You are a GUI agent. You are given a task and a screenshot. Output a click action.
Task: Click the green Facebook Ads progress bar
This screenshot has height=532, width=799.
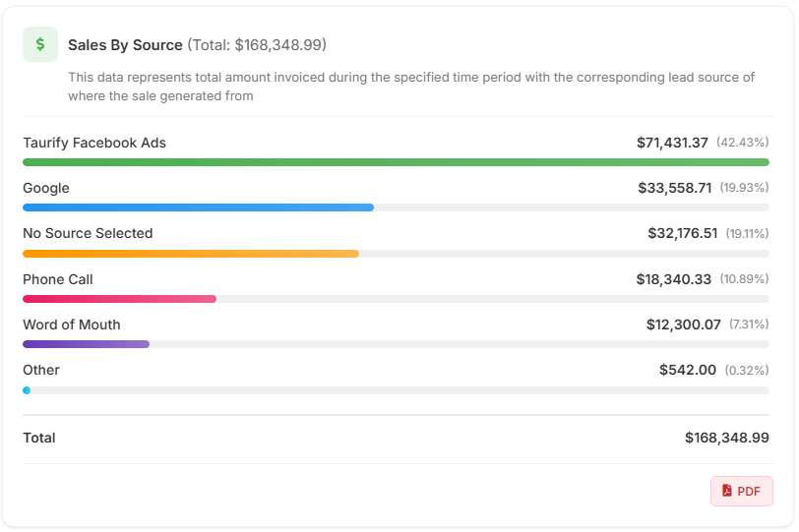(396, 162)
